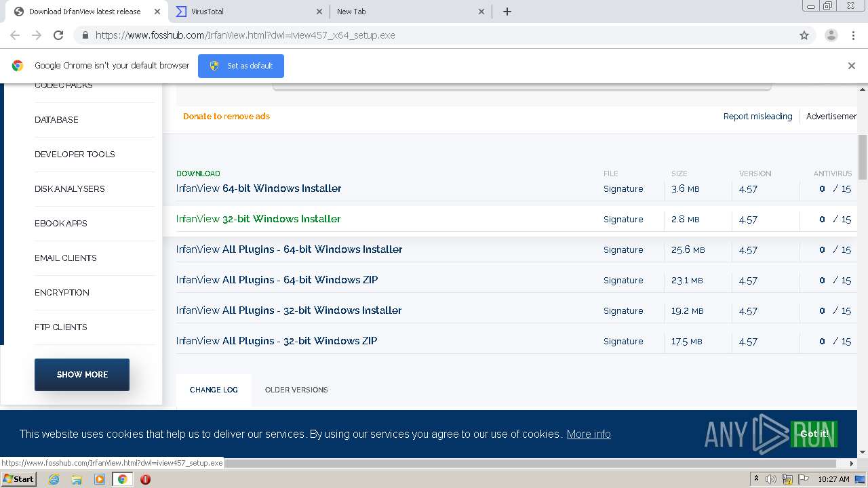Switch to the CHANGE LOG tab
The image size is (868, 488).
pos(214,390)
